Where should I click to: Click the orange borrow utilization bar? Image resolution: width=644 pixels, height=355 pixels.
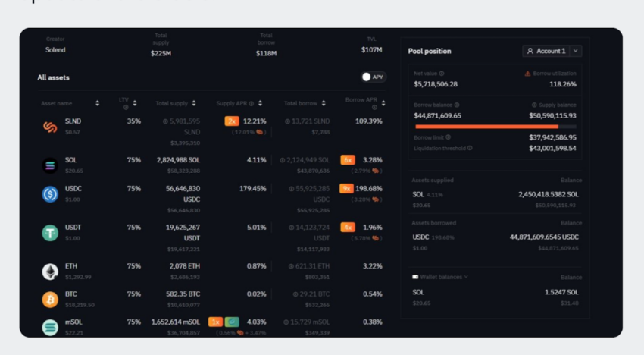coord(486,127)
